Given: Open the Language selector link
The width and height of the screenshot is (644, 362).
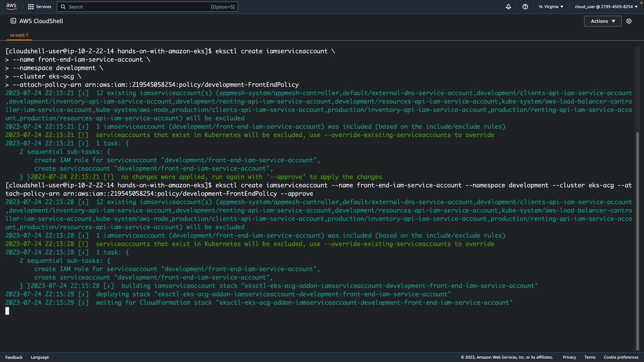Looking at the screenshot, I should [x=40, y=357].
